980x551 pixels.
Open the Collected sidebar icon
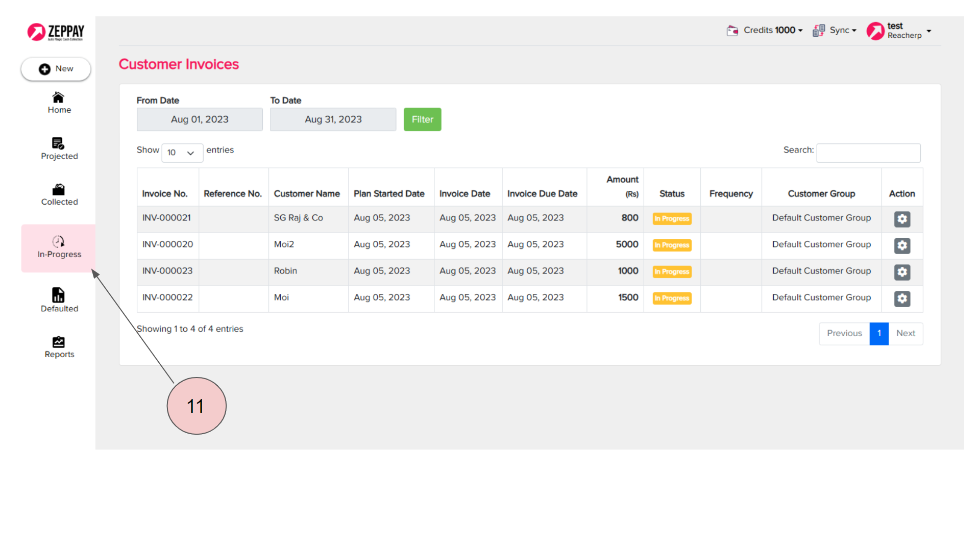59,190
